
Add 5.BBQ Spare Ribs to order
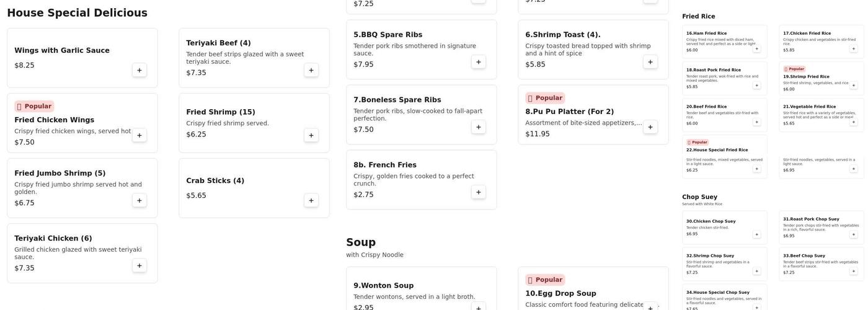[x=479, y=62]
